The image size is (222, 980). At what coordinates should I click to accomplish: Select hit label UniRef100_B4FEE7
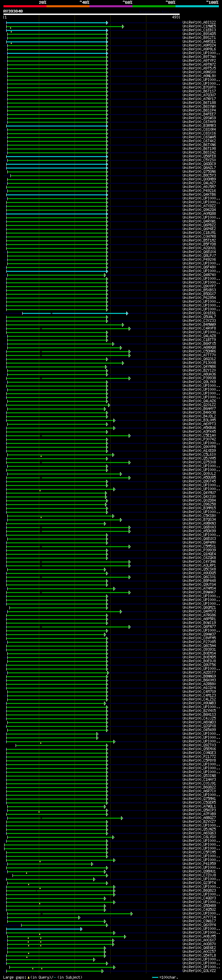click(x=199, y=114)
